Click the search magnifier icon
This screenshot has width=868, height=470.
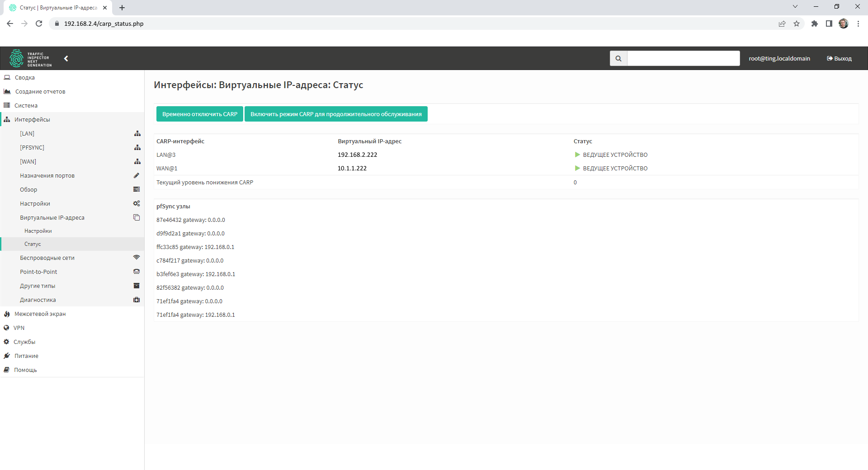pos(618,58)
